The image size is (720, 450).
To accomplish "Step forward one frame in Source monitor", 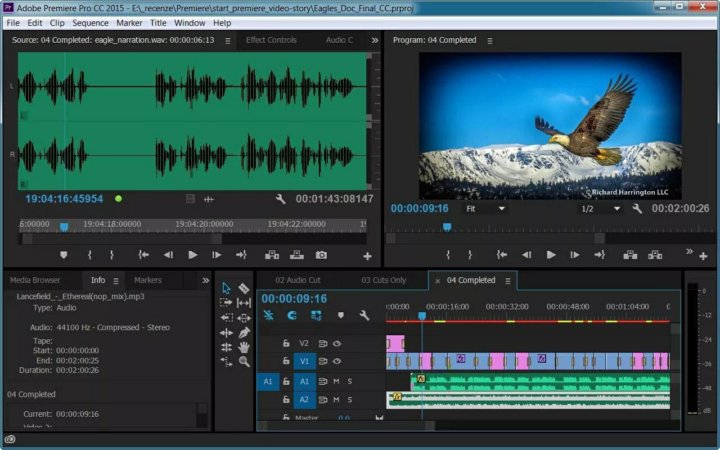I will (217, 255).
